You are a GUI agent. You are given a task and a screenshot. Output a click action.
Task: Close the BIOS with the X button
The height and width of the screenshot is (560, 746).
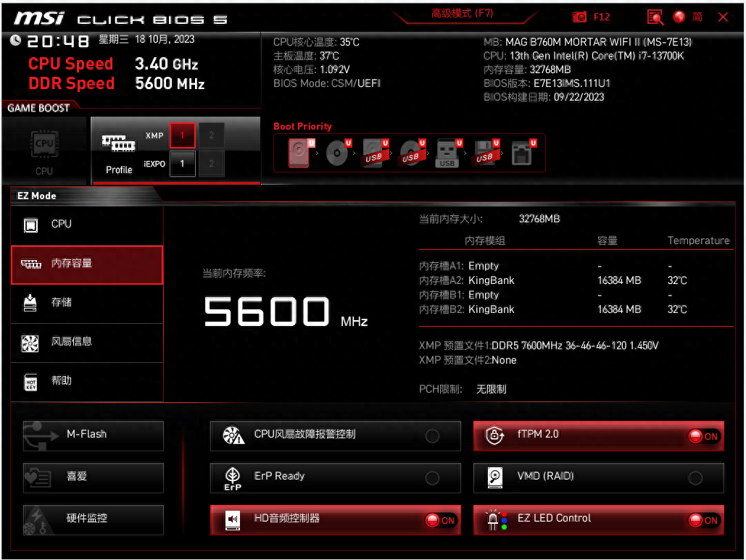point(724,17)
